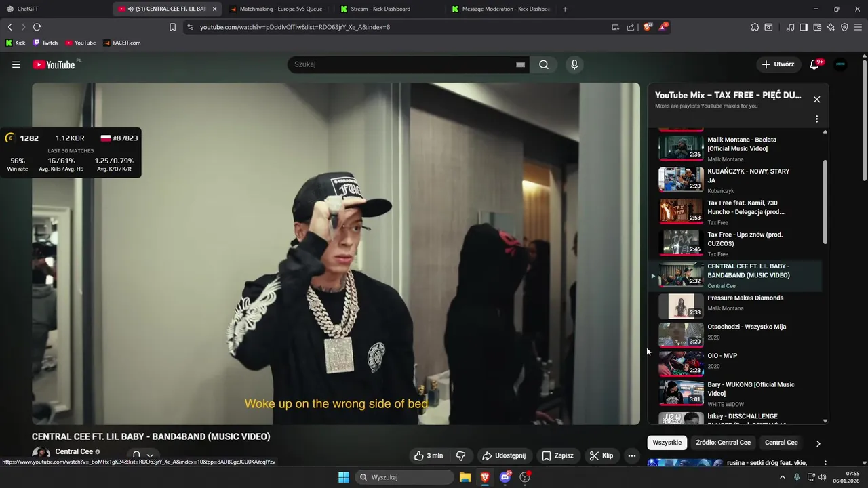Viewport: 868px width, 488px height.
Task: Switch to Message Moderation Kick tab
Action: [x=501, y=9]
